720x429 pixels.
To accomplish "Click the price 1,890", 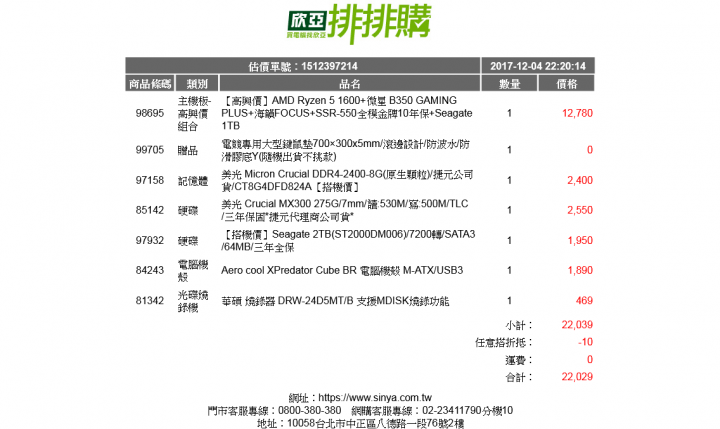I will [x=580, y=270].
